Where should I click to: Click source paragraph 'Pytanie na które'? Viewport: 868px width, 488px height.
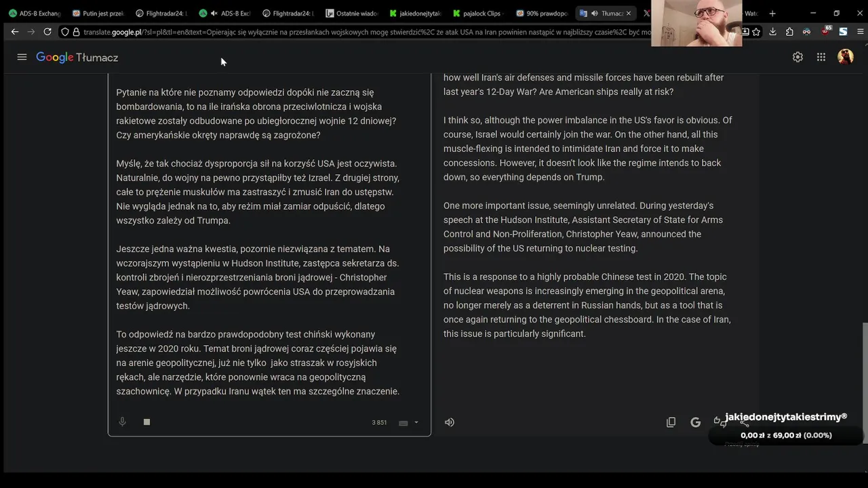click(256, 113)
